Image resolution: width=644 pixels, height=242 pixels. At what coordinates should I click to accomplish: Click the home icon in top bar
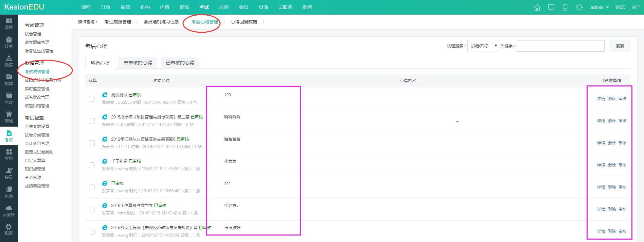(537, 7)
